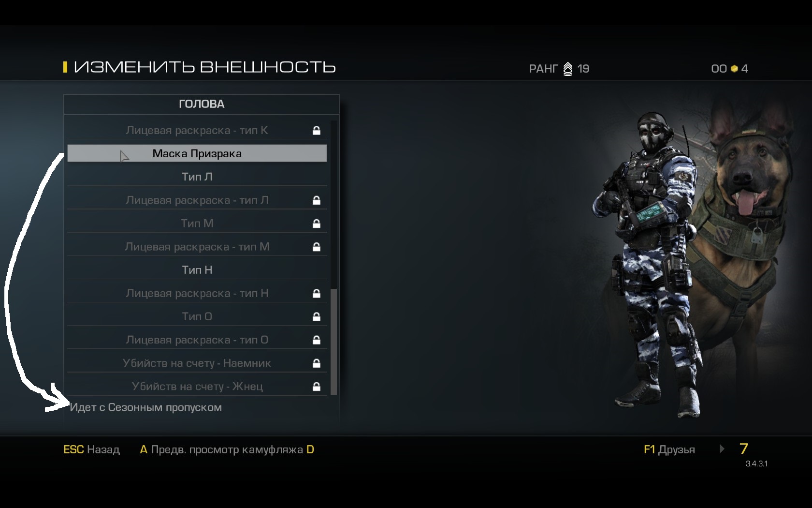
Task: Click lock icon beside Тип О
Action: tap(316, 316)
